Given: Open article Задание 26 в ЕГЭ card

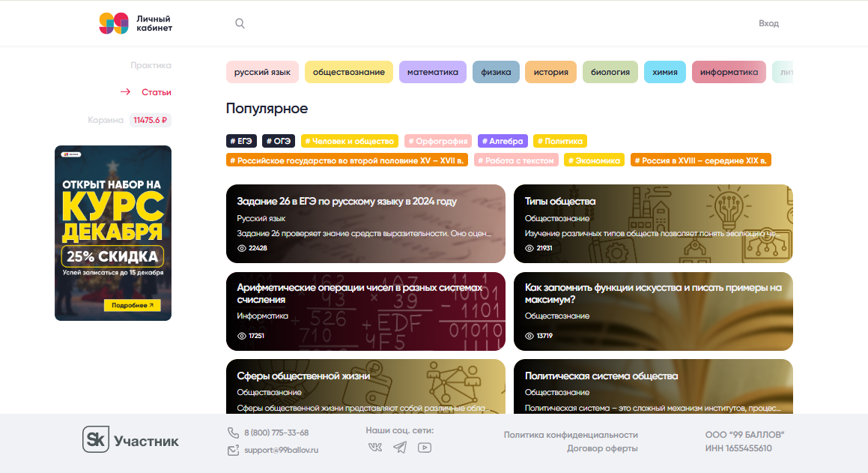Looking at the screenshot, I should [x=365, y=224].
